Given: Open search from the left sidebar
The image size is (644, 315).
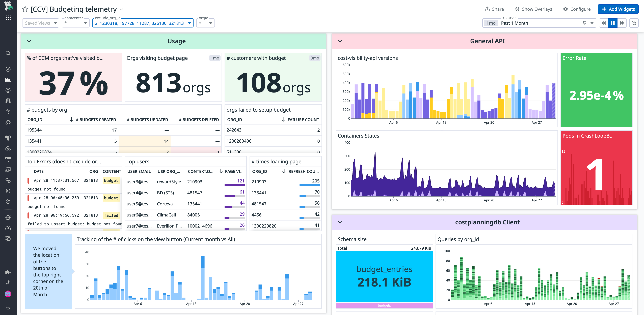Looking at the screenshot, I should point(8,53).
